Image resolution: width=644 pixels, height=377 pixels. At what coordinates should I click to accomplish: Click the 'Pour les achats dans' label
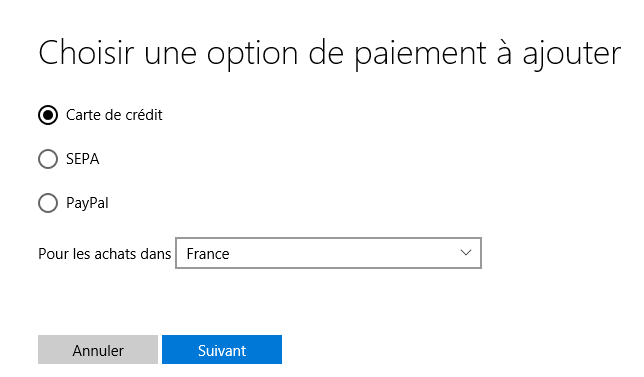[104, 254]
